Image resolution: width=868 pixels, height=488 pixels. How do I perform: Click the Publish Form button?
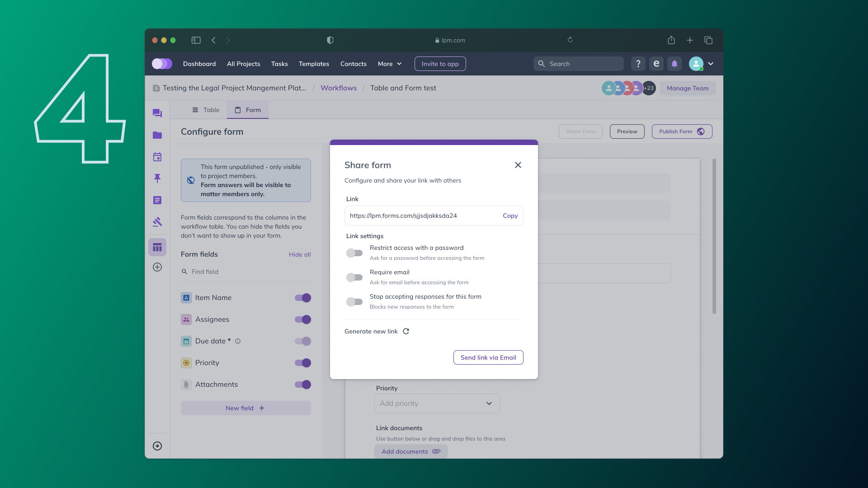682,131
